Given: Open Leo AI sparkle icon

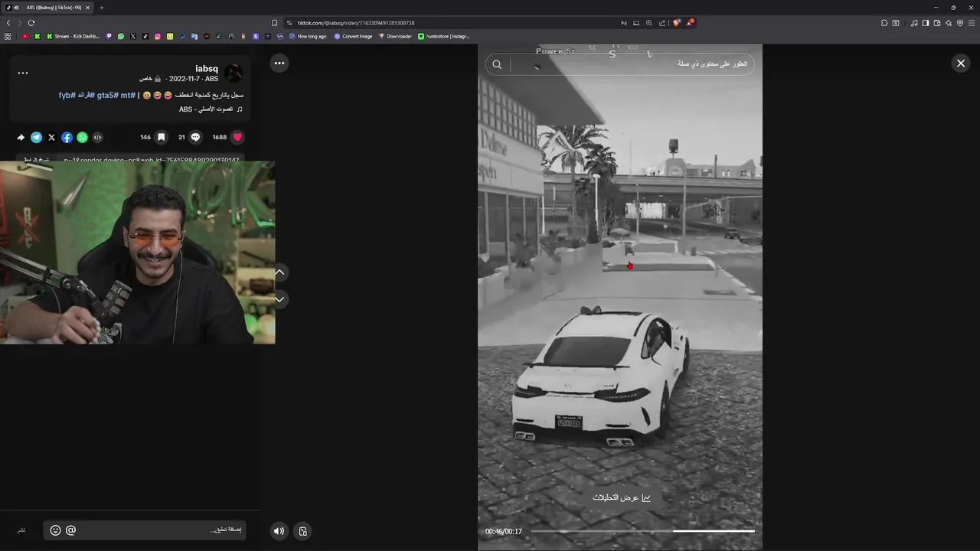Looking at the screenshot, I should pyautogui.click(x=948, y=23).
